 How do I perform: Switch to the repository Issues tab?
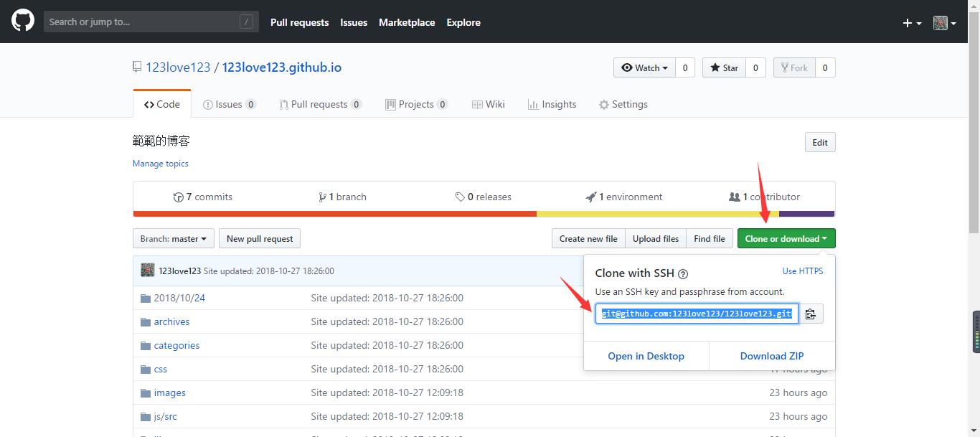[229, 104]
